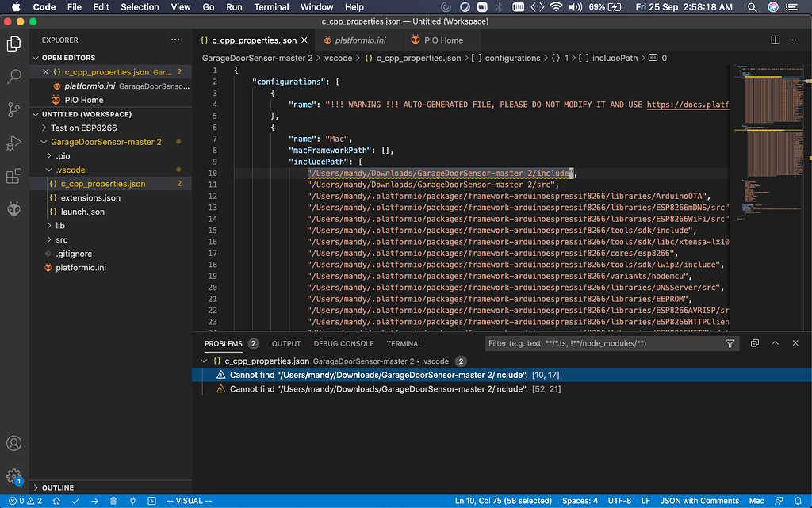Close c_cpp_properties.json in Open Editors list
Screen dimensions: 812x508
coord(45,72)
